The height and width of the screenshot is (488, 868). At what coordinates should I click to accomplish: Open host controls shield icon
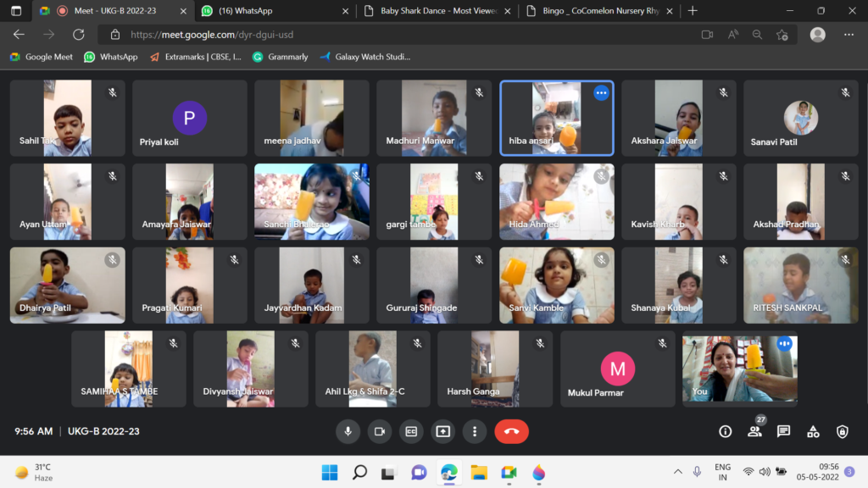[842, 431]
